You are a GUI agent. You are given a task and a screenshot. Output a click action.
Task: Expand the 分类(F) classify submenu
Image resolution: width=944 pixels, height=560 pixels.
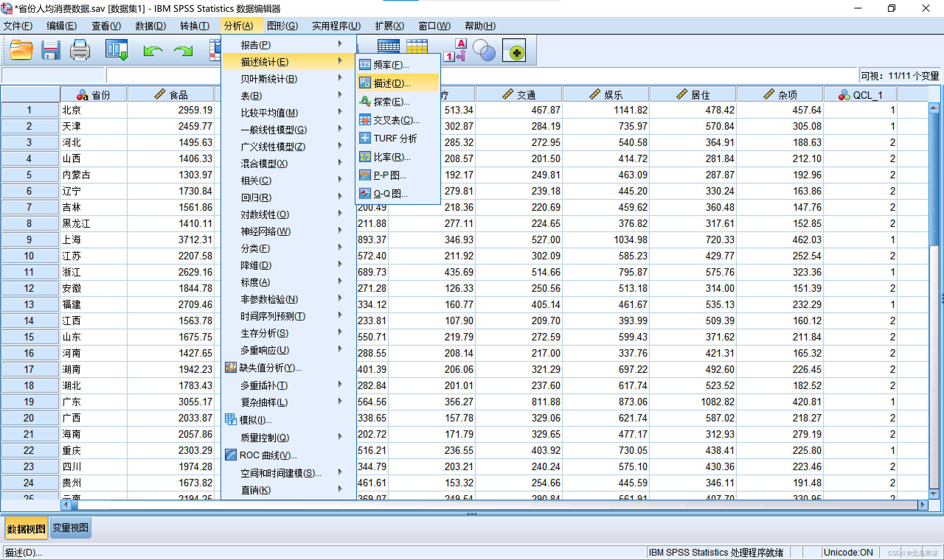(288, 248)
